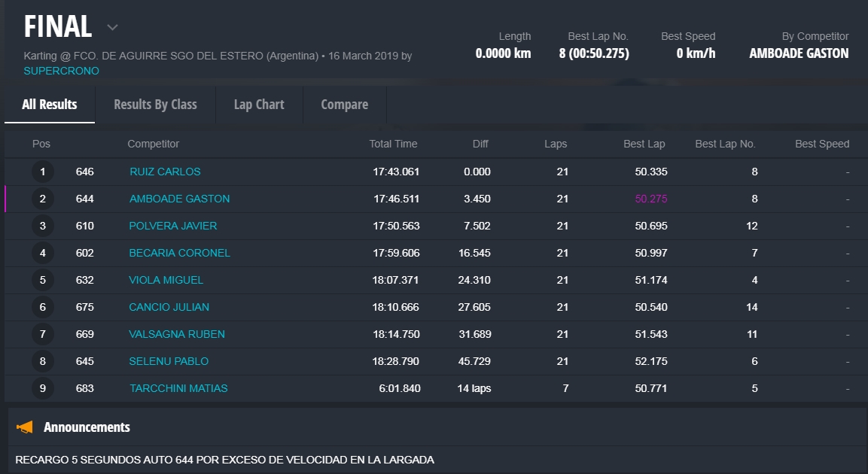View TARCCHINI MATIAS competitor page
Viewport: 868px width, 474px height.
click(x=178, y=388)
